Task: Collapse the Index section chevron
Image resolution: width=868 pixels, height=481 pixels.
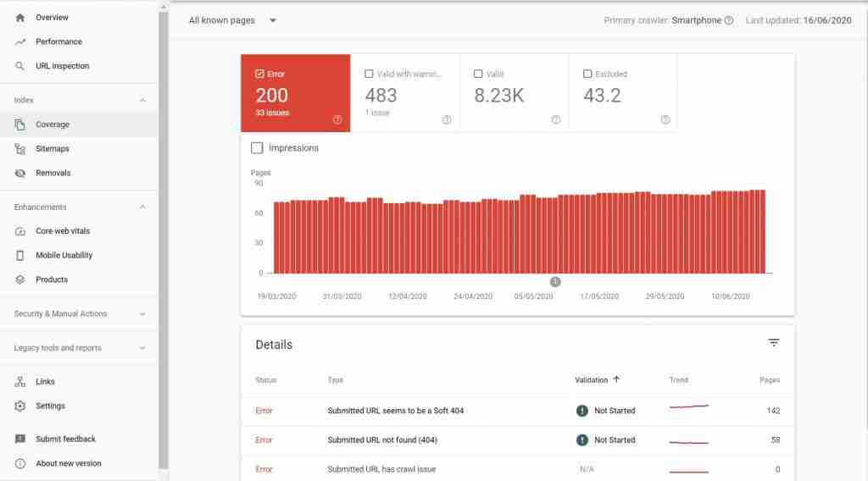Action: [142, 100]
